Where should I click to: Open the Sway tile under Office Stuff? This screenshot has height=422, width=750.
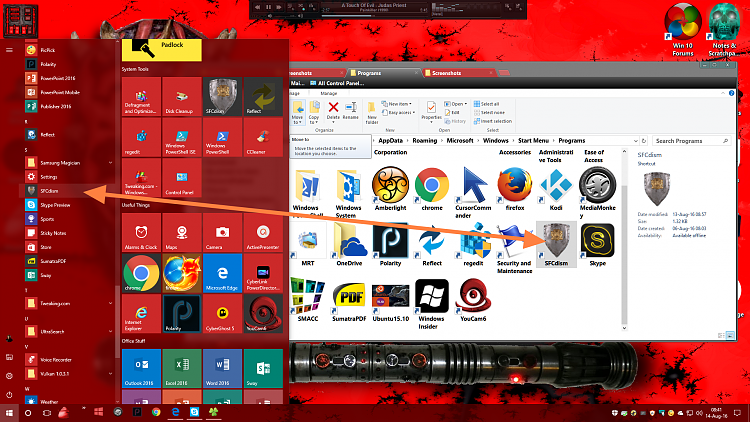click(x=263, y=368)
